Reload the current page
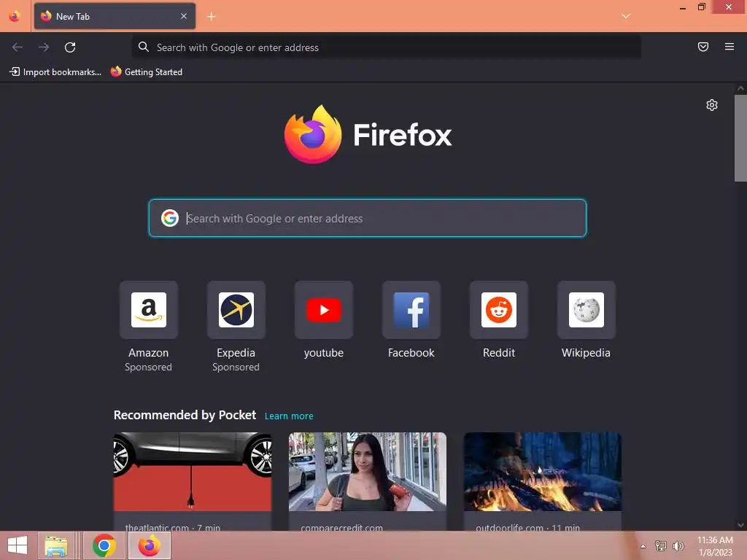Screen dimensions: 747x560 pyautogui.click(x=70, y=47)
